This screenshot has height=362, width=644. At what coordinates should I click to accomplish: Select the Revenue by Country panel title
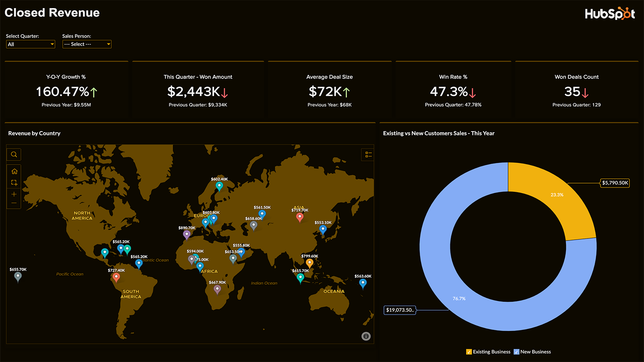pyautogui.click(x=34, y=133)
